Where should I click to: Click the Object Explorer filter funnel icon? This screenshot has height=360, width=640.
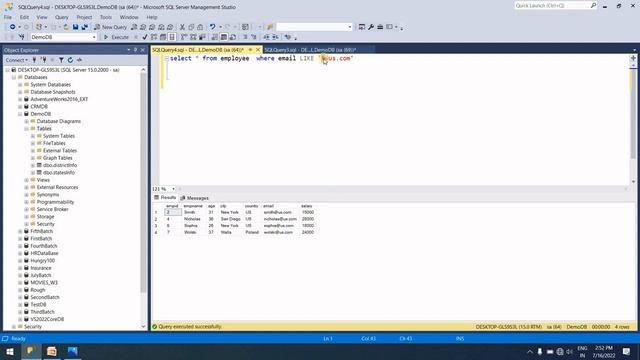(x=61, y=60)
